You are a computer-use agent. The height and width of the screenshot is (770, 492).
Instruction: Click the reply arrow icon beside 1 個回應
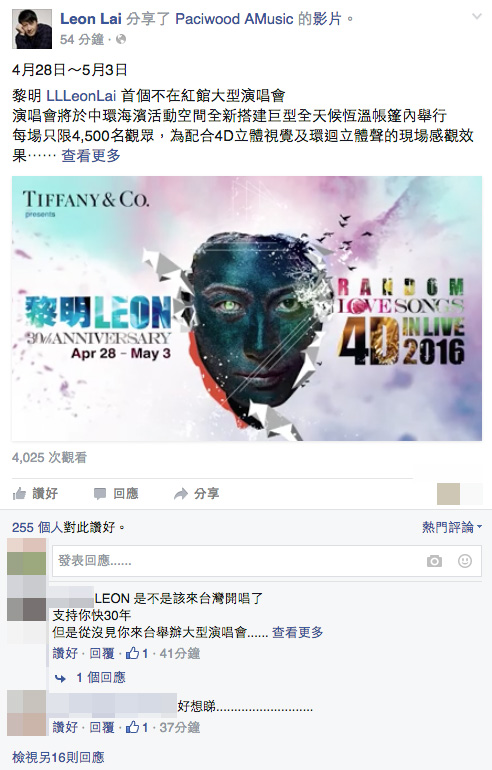point(60,678)
